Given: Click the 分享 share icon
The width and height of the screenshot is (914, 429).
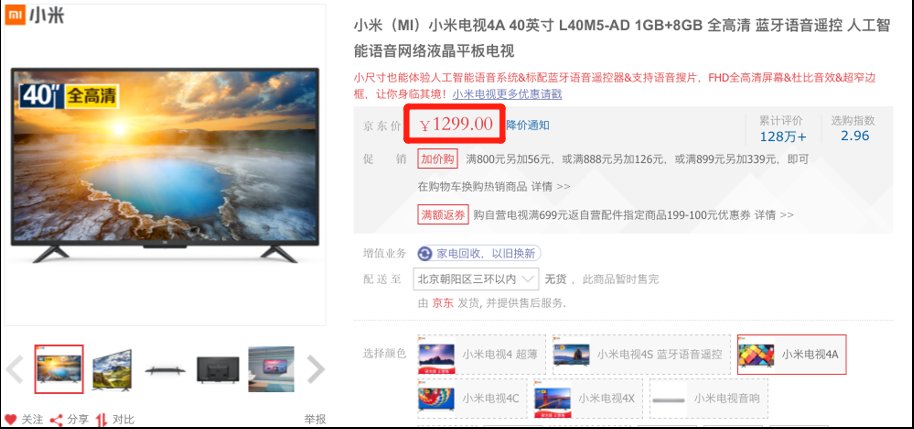Looking at the screenshot, I should [x=56, y=420].
